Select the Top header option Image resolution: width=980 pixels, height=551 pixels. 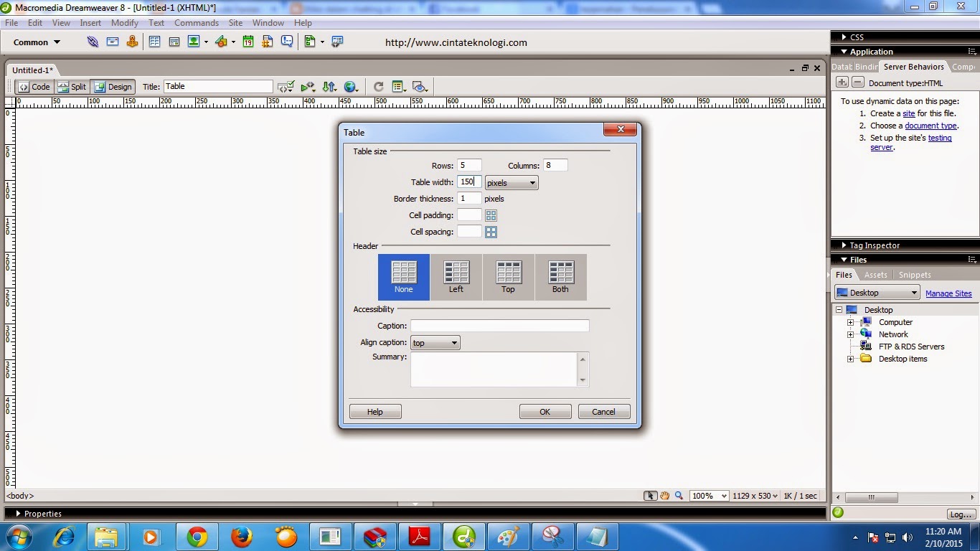(x=509, y=277)
